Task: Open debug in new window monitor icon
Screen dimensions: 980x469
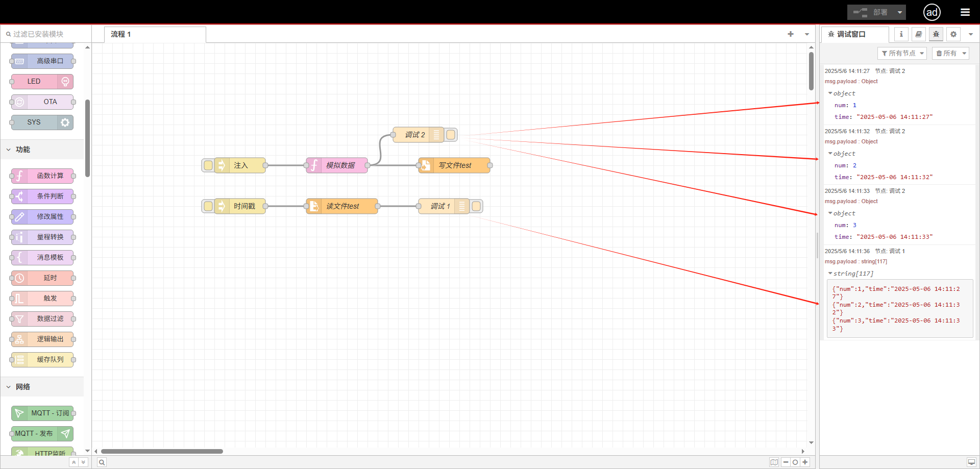Action: click(x=971, y=462)
